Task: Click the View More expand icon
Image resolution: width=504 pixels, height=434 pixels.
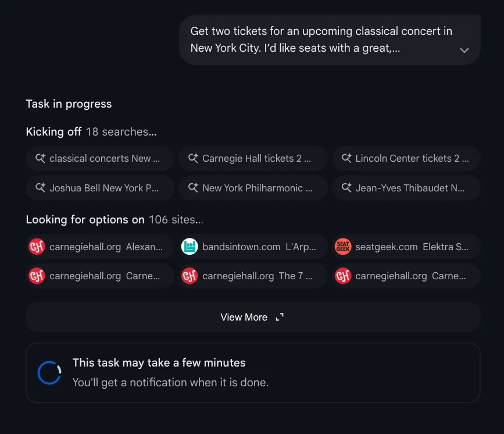Action: click(x=280, y=317)
